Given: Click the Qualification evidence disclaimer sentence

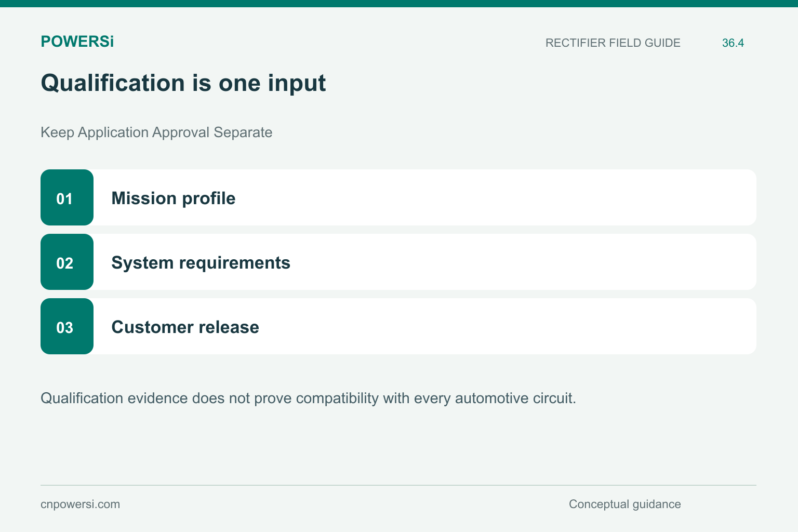Looking at the screenshot, I should (x=309, y=398).
